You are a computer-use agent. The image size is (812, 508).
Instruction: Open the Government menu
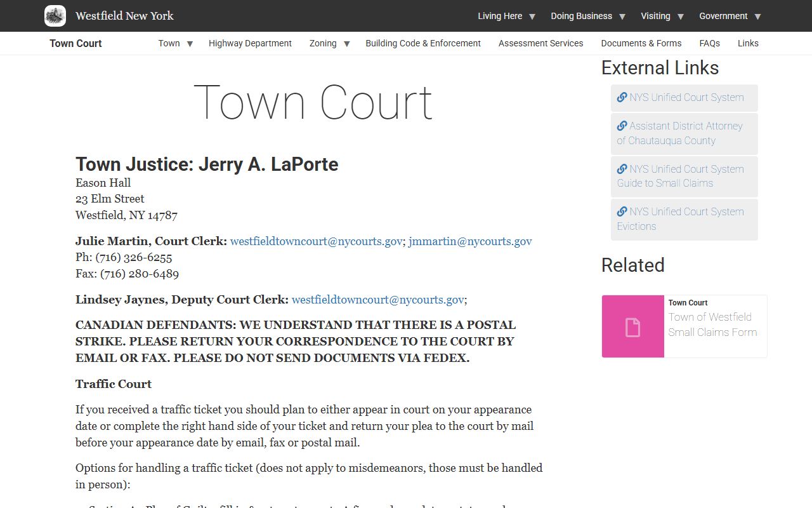(723, 16)
